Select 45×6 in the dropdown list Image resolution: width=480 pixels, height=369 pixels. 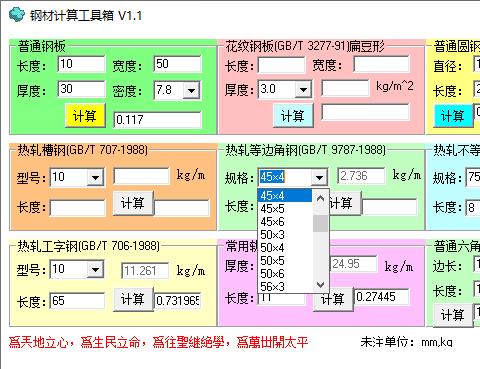click(x=285, y=222)
